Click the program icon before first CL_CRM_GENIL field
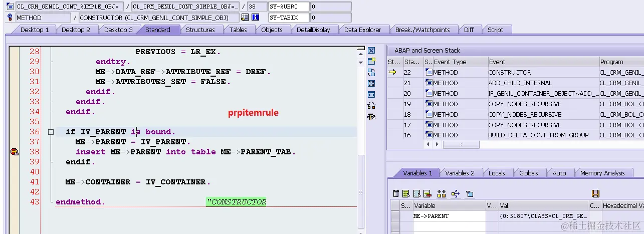644x234 pixels. pyautogui.click(x=10, y=7)
